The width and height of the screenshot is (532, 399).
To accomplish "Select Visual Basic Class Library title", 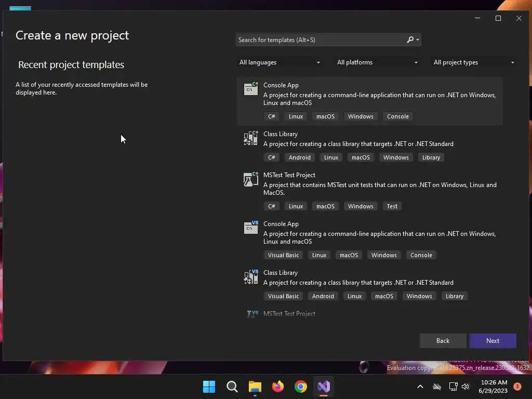I will pyautogui.click(x=281, y=273).
